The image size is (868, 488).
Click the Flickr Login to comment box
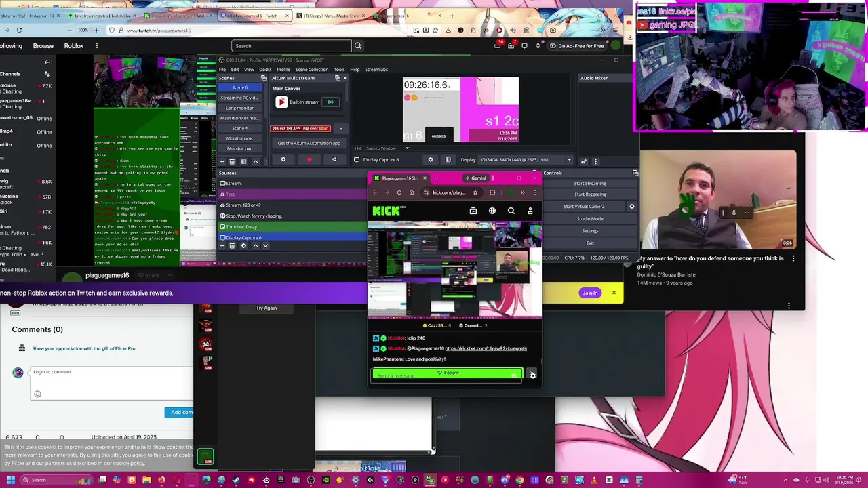click(112, 383)
